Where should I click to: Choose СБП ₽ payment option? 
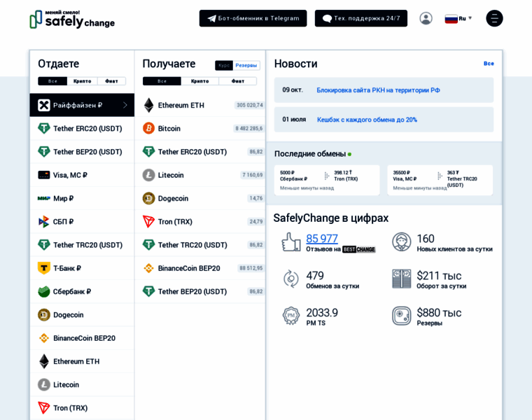tap(82, 221)
